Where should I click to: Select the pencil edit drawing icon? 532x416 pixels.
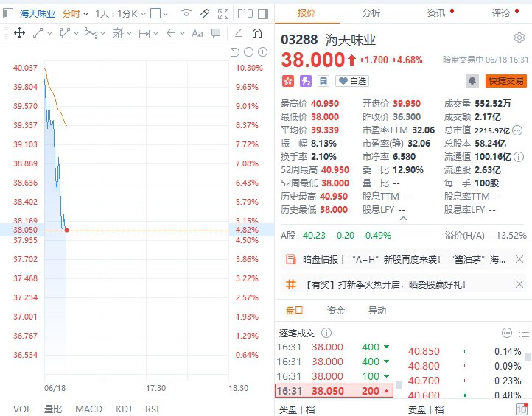pos(204,13)
